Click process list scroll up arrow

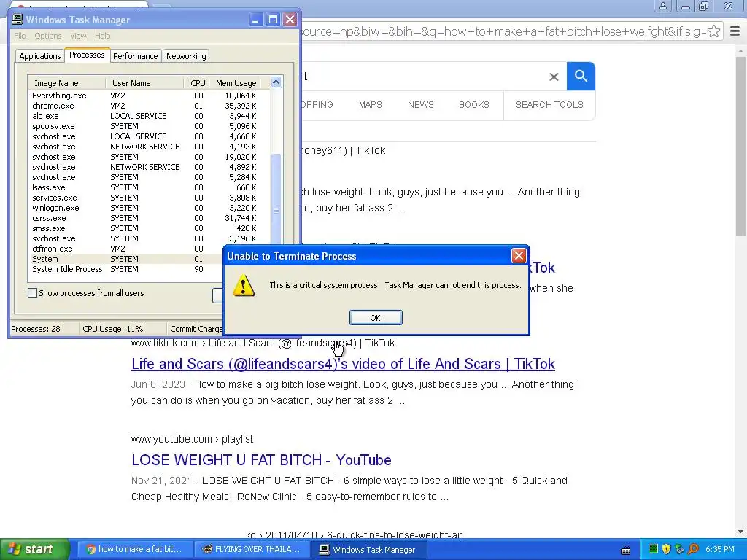(276, 82)
